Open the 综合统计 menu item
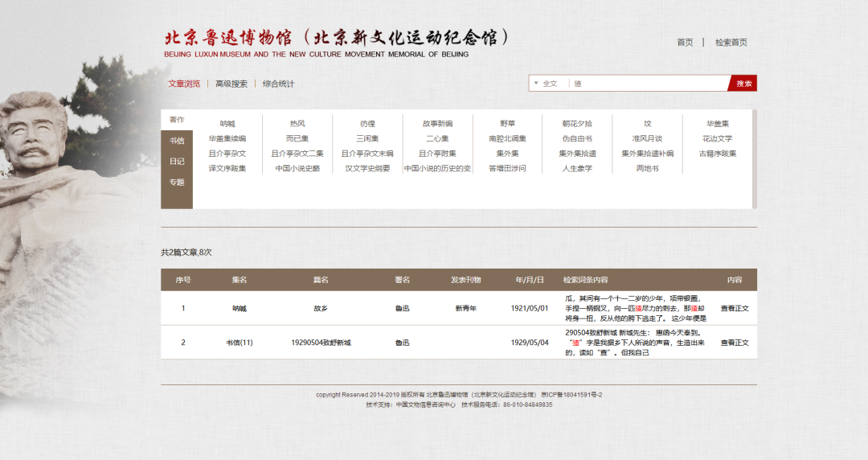The height and width of the screenshot is (460, 868). (278, 84)
